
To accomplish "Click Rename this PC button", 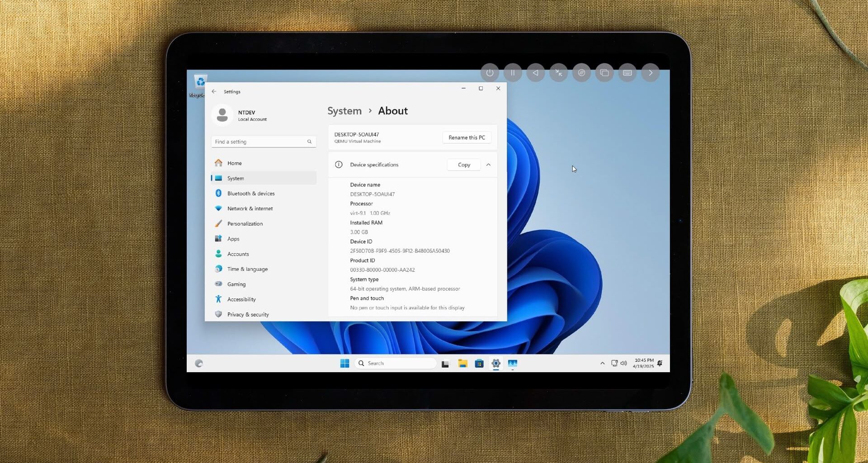I will pyautogui.click(x=467, y=137).
